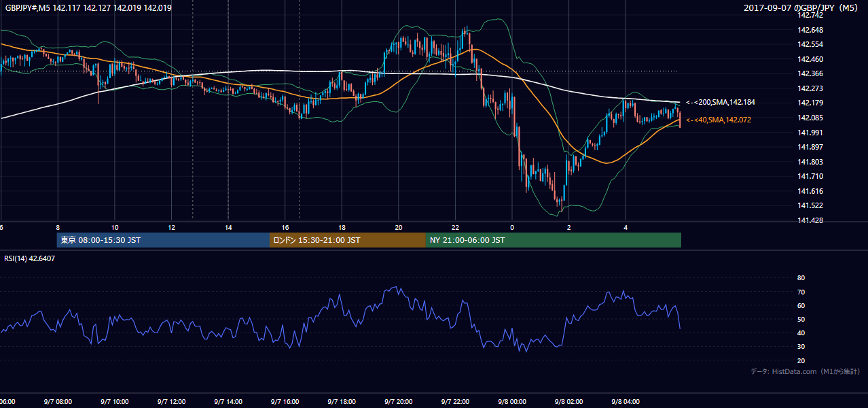Click the 141.616 price axis label
This screenshot has width=868, height=408.
tap(810, 191)
